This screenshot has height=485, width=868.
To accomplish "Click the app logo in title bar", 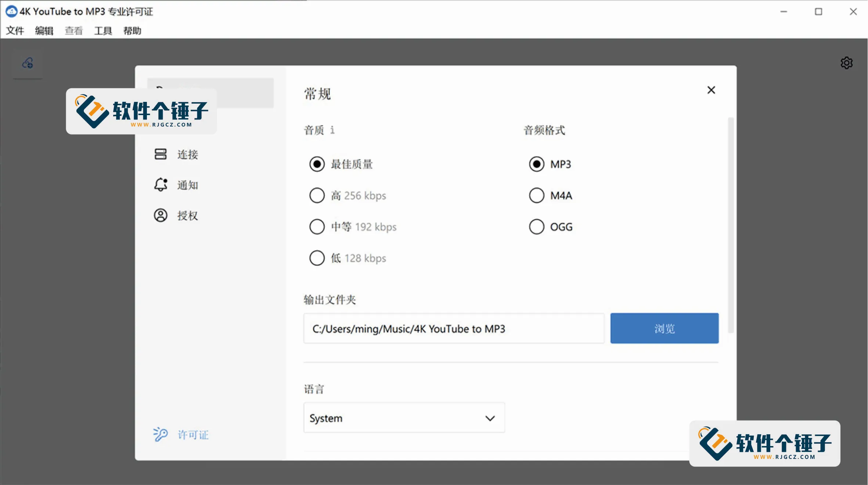I will point(11,11).
